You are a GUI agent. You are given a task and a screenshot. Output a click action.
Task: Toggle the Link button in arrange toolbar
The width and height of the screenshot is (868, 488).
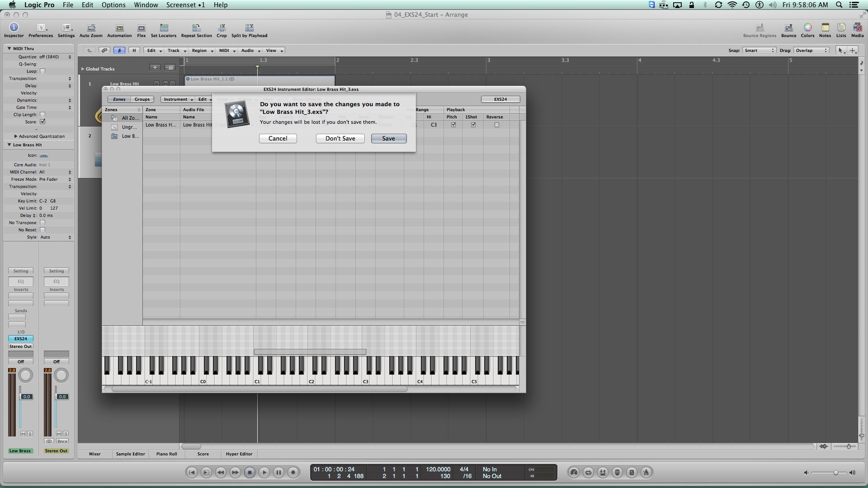104,51
